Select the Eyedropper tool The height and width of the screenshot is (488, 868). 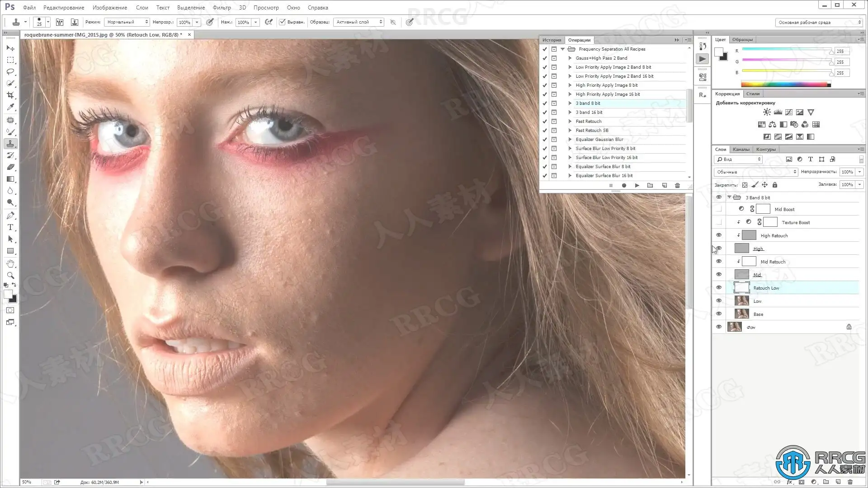point(10,107)
